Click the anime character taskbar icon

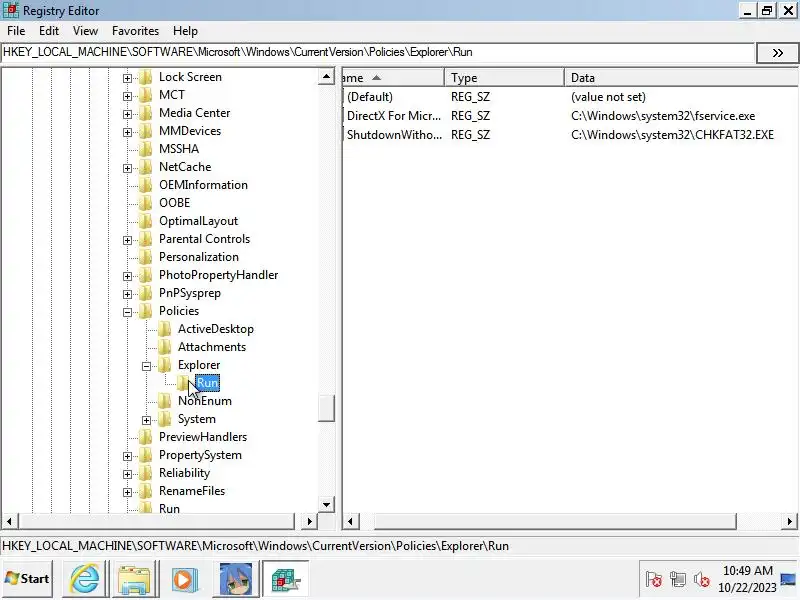(x=235, y=579)
